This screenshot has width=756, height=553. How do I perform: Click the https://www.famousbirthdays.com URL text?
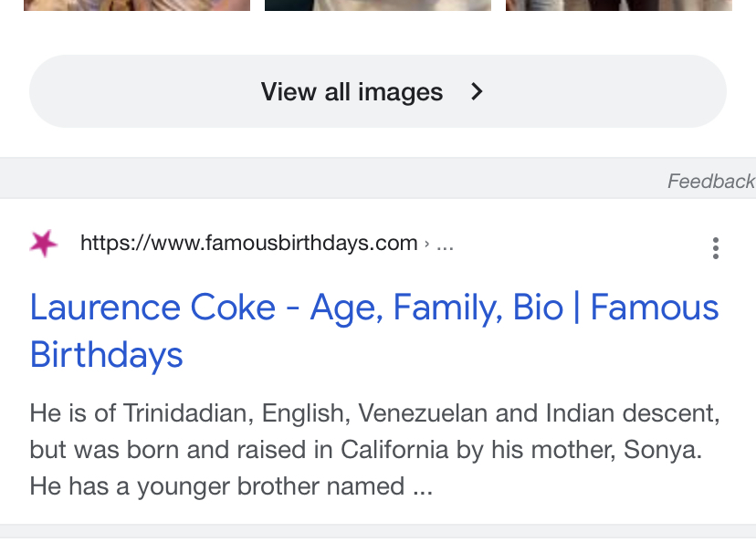248,243
